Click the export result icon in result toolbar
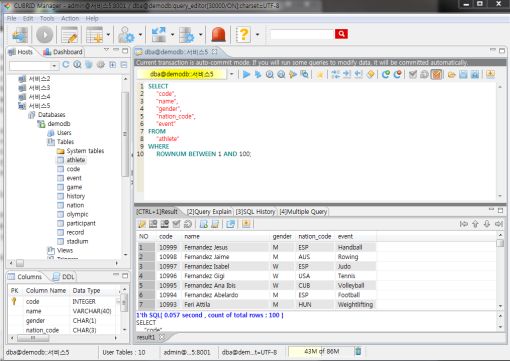This screenshot has width=510, height=361. pos(230,224)
